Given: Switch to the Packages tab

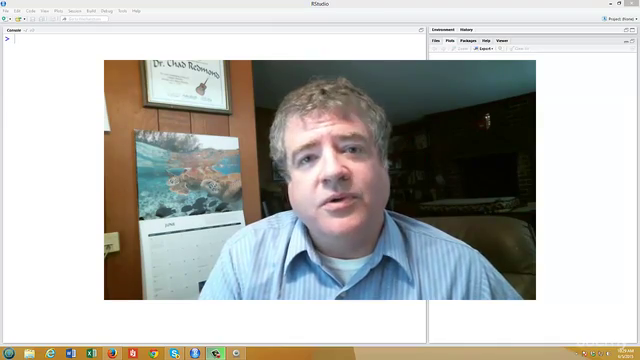Looking at the screenshot, I should (x=468, y=41).
